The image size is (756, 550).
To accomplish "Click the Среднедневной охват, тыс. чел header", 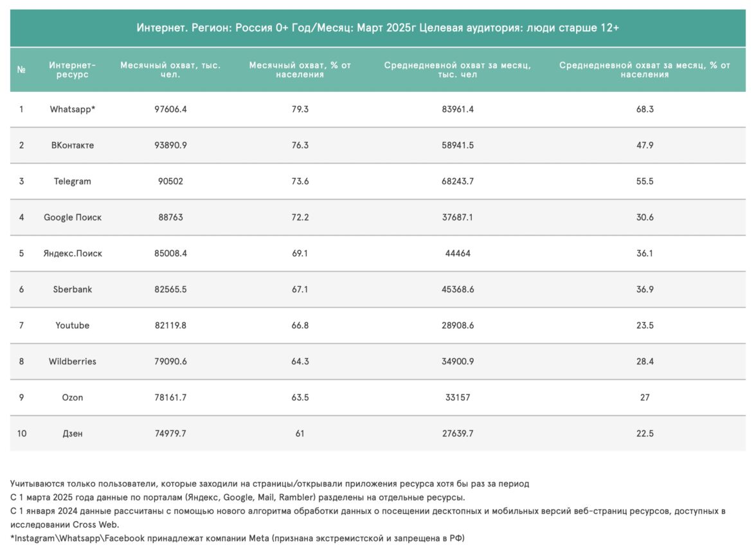I will (x=458, y=70).
